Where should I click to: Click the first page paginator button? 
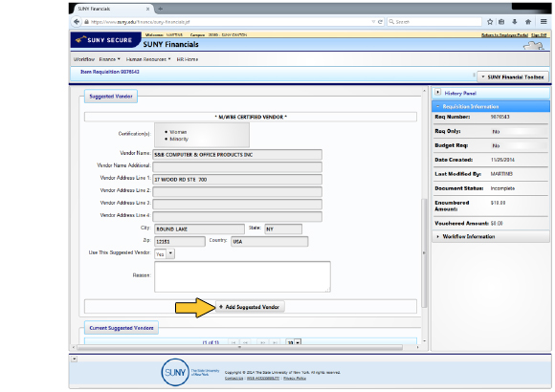[x=233, y=342]
